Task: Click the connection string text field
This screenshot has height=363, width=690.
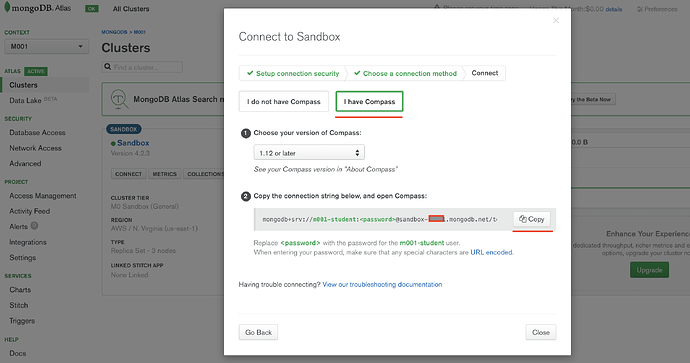Action: (x=380, y=219)
